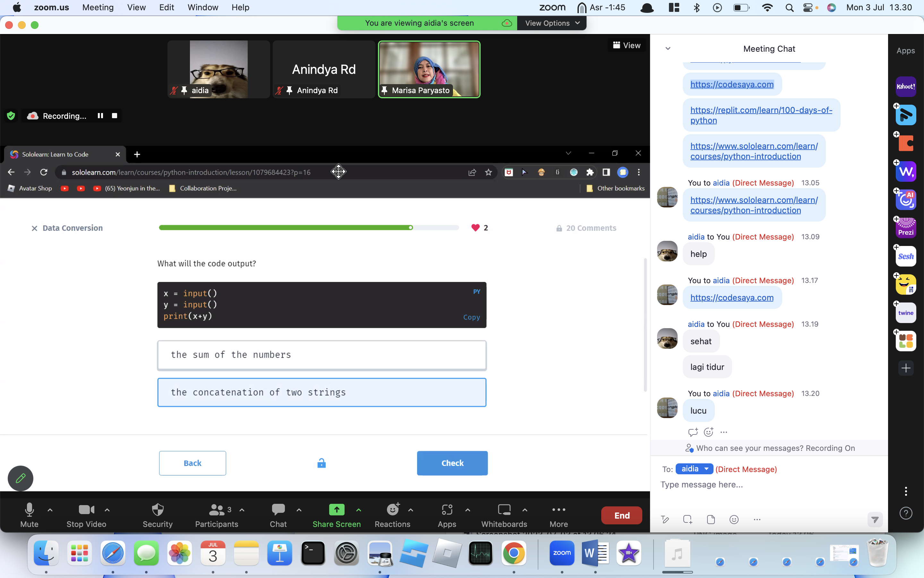This screenshot has height=578, width=924.
Task: Click the file attachment icon in chat
Action: tap(711, 519)
